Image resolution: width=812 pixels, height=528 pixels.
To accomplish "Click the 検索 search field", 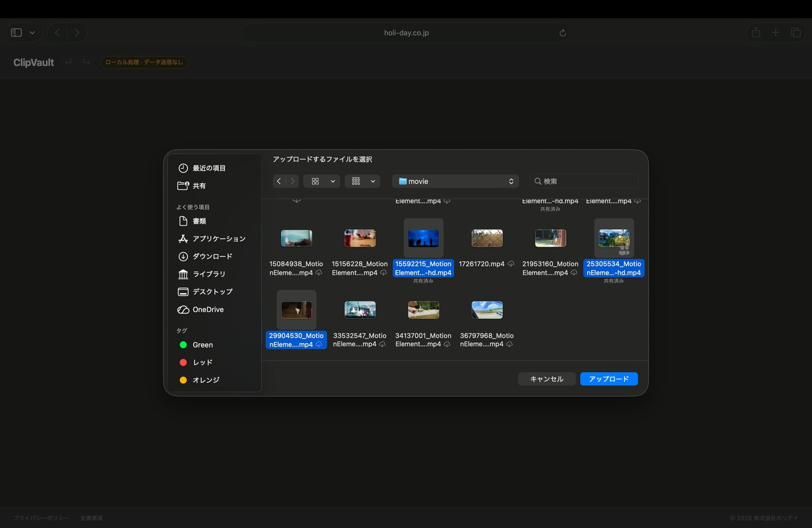I will click(x=584, y=181).
